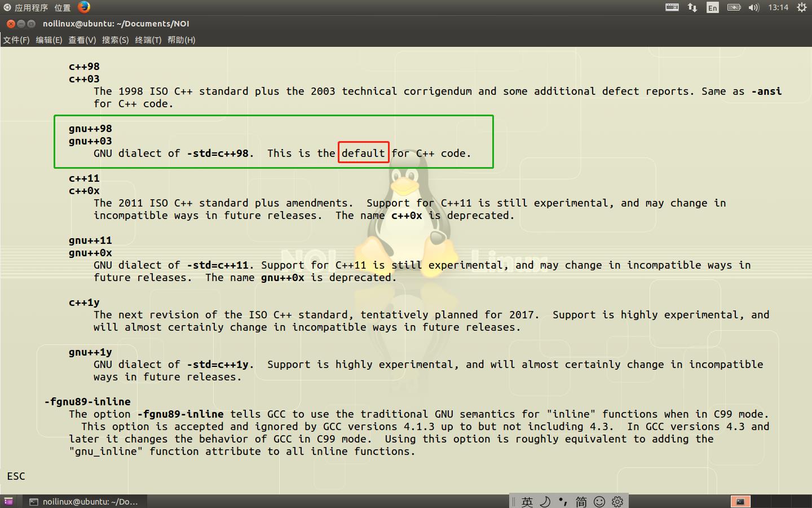812x508 pixels.
Task: Click the bold '-std=c++1y.' text
Action: [220, 365]
